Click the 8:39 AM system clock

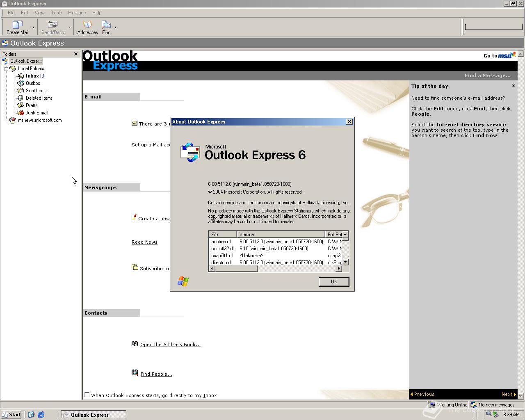click(511, 415)
